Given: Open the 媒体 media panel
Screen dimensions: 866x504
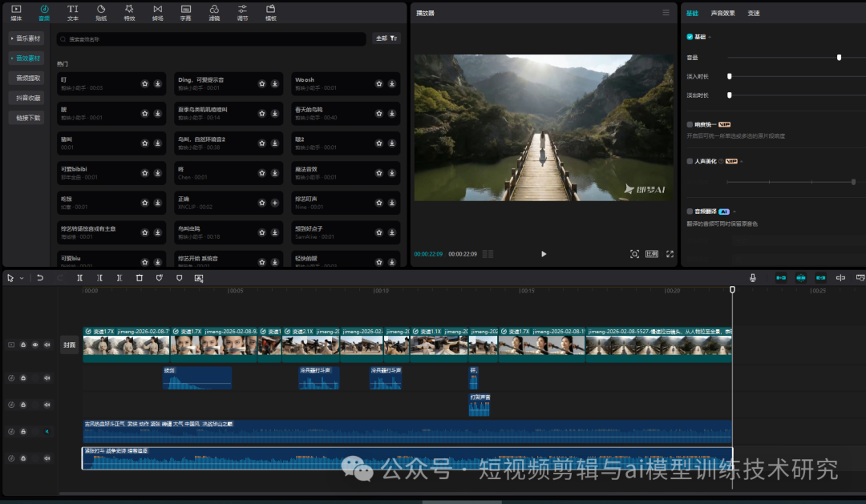Looking at the screenshot, I should click(16, 13).
